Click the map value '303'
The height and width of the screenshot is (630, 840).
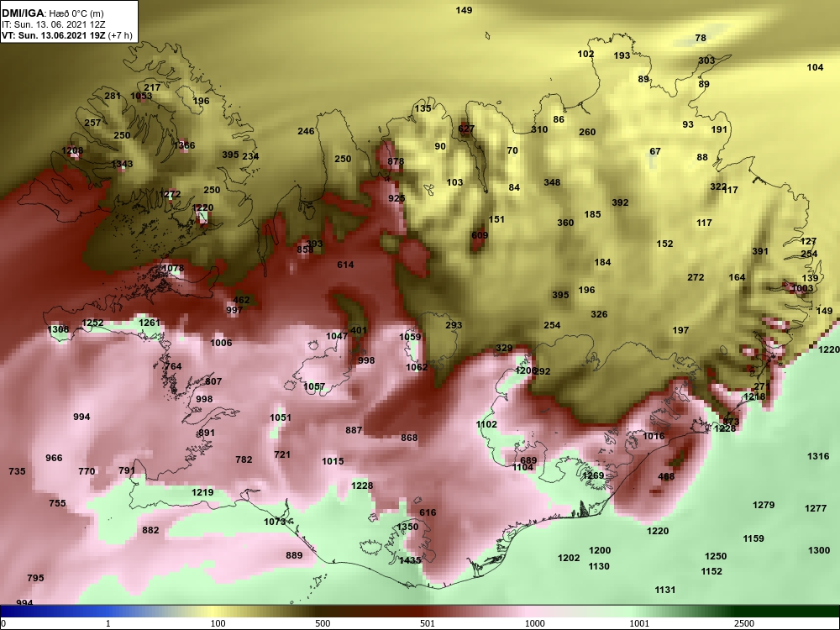[x=706, y=60]
